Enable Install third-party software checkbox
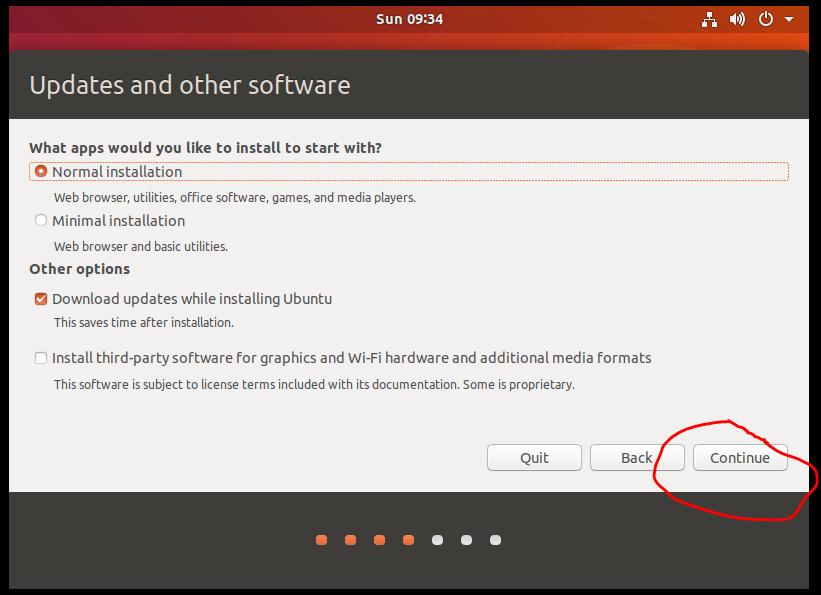The height and width of the screenshot is (595, 821). pyautogui.click(x=41, y=358)
